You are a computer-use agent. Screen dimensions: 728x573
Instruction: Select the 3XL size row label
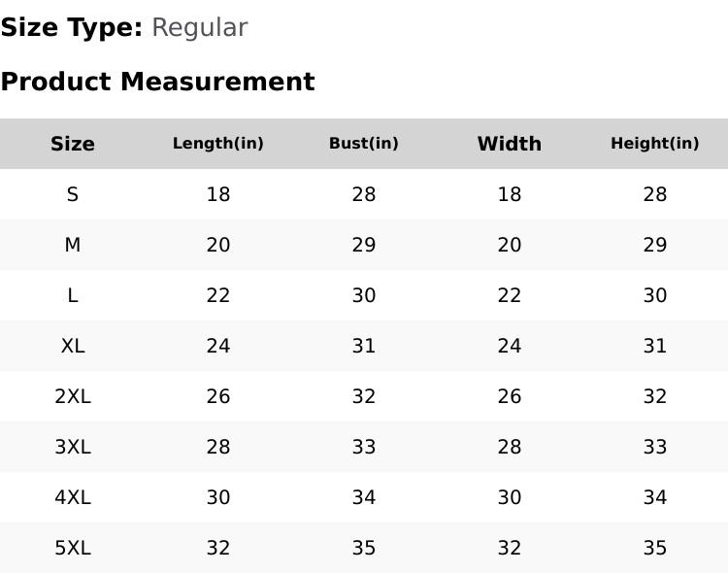click(x=73, y=447)
